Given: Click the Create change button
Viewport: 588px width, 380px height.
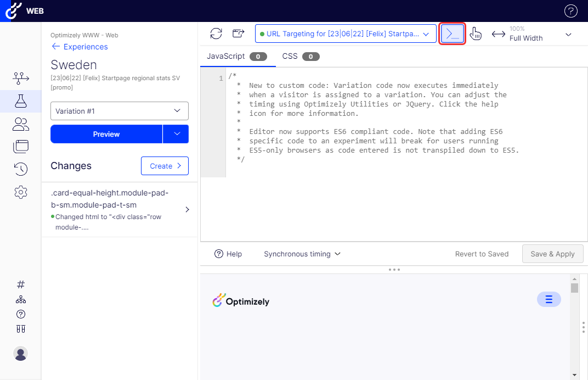Looking at the screenshot, I should (x=165, y=166).
